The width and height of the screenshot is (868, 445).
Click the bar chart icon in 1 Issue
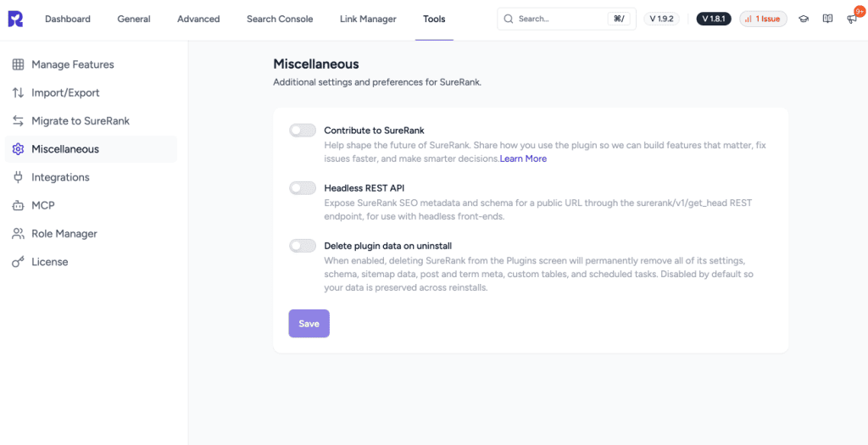(748, 19)
